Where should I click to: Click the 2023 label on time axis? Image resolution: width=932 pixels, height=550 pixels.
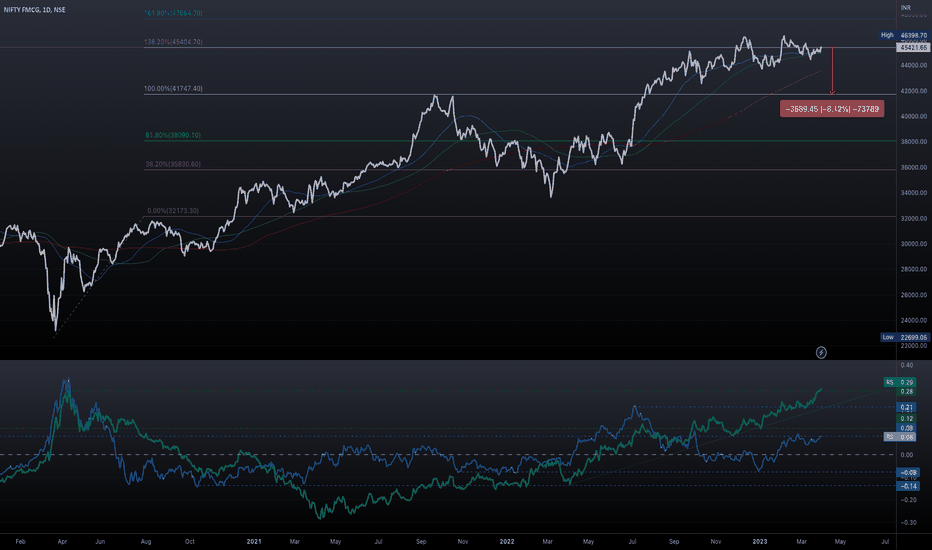coord(760,542)
